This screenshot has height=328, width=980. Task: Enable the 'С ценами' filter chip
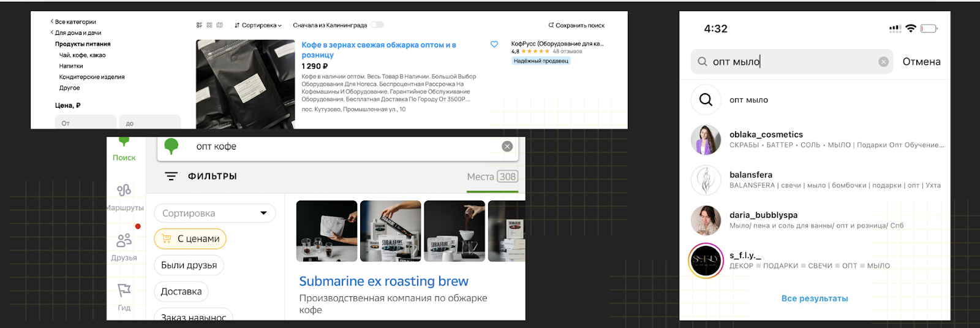pyautogui.click(x=190, y=238)
